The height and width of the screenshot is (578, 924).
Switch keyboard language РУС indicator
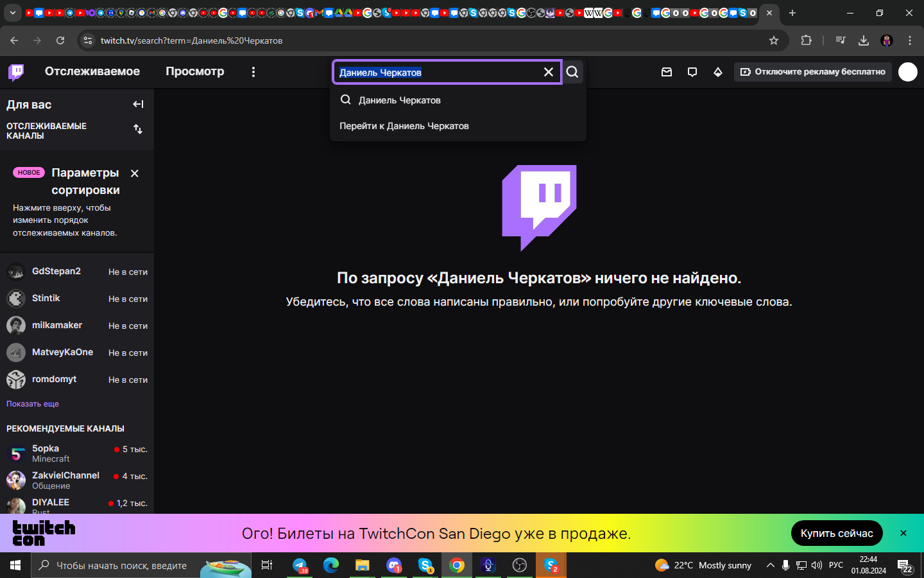[836, 565]
